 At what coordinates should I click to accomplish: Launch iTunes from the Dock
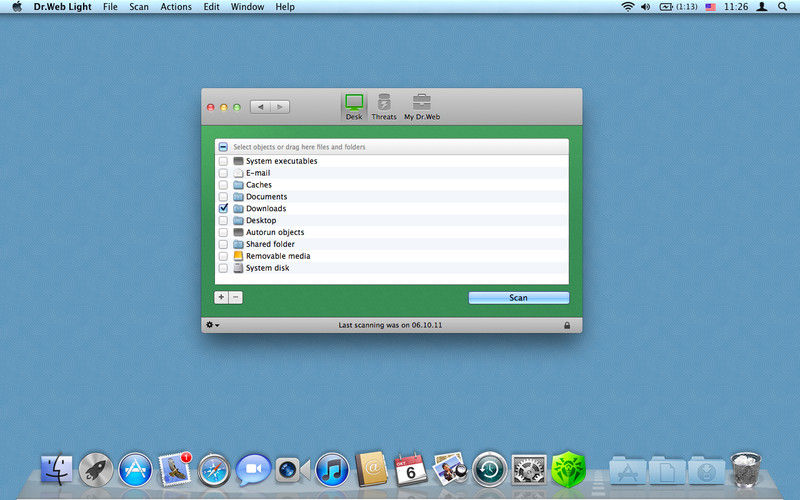[x=331, y=468]
